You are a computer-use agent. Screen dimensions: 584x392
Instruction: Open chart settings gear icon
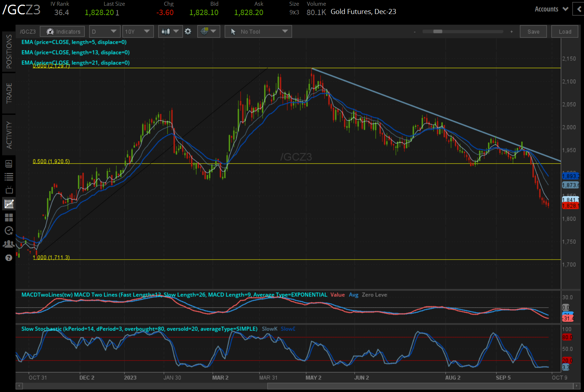(x=188, y=32)
